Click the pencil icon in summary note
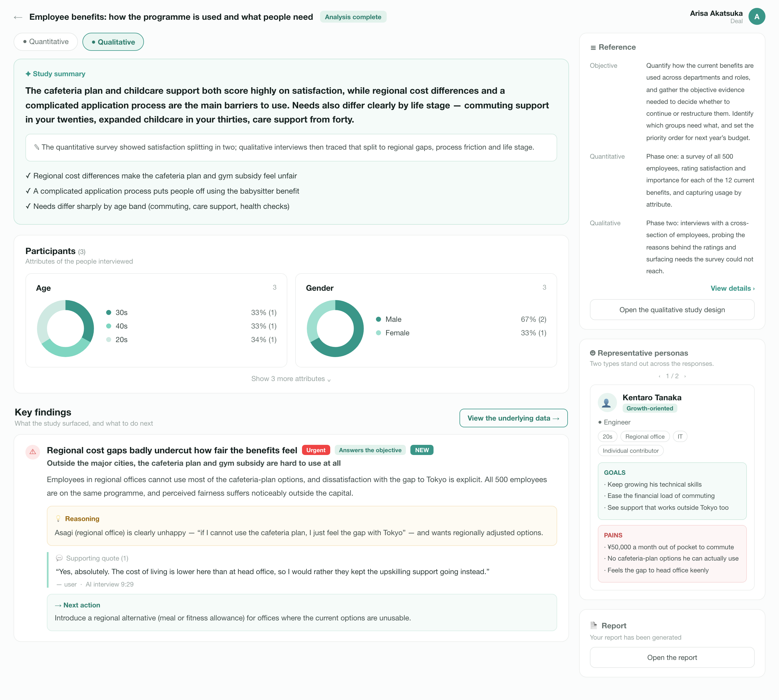779x700 pixels. pyautogui.click(x=36, y=147)
